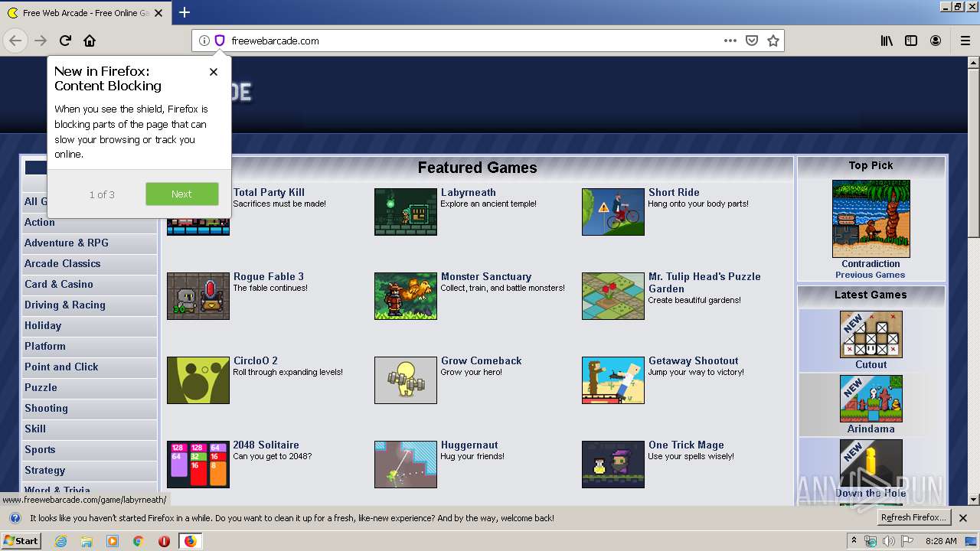
Task: Open the Windows Start menu
Action: coord(21,540)
